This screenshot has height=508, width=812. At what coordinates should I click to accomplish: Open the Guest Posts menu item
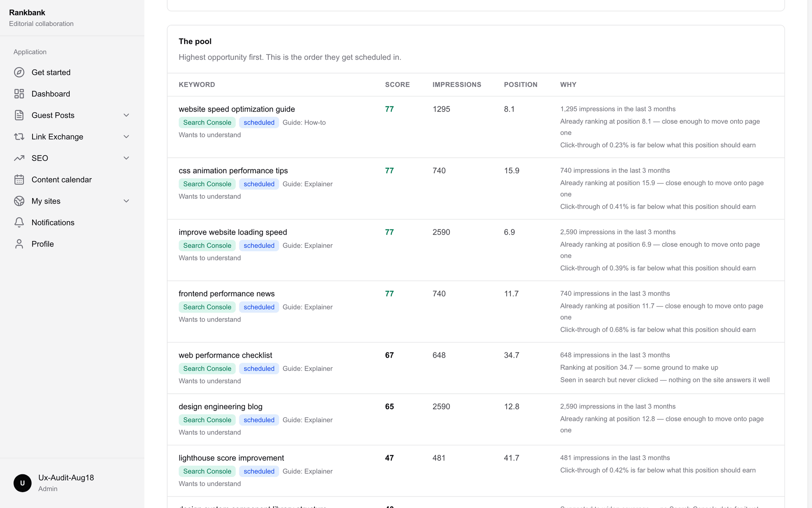tap(72, 115)
